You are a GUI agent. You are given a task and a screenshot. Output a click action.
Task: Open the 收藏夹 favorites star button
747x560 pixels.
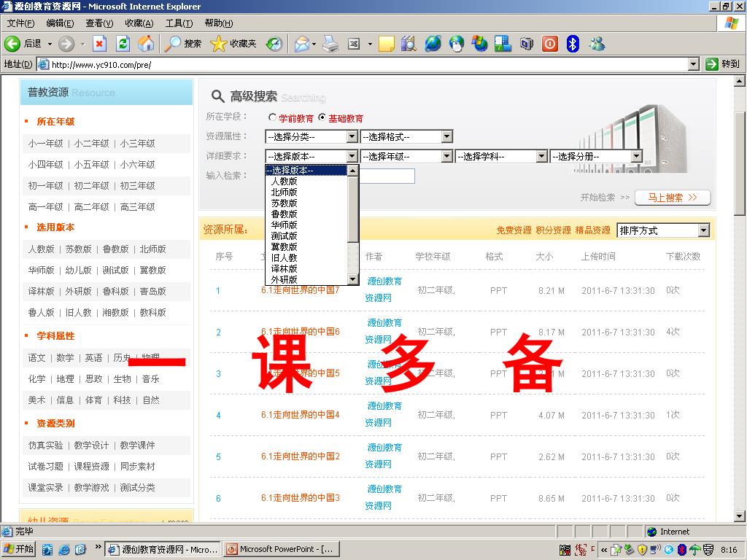[233, 44]
